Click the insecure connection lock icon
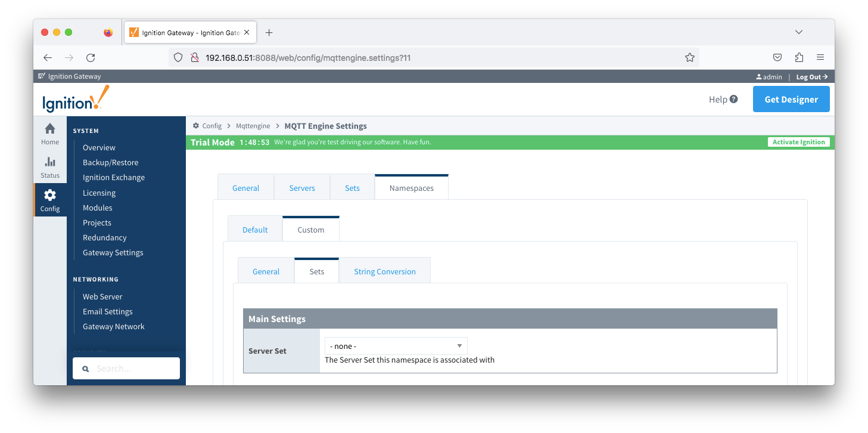The image size is (868, 433). click(194, 58)
